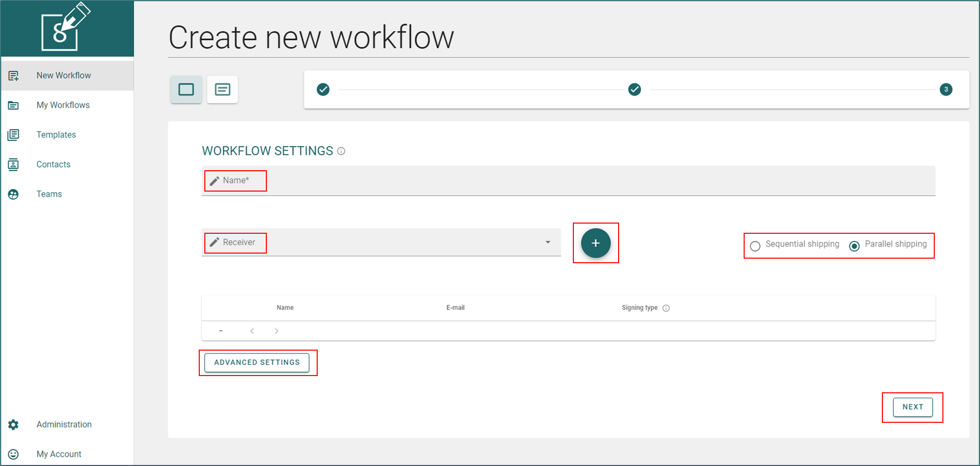Open the Receiver dropdown
This screenshot has width=980, height=466.
tap(381, 242)
